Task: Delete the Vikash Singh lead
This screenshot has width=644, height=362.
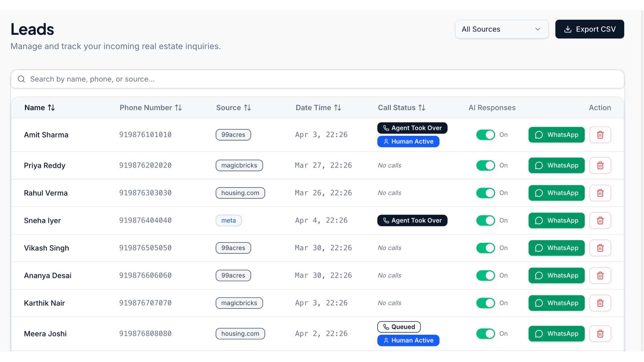Action: [x=600, y=248]
